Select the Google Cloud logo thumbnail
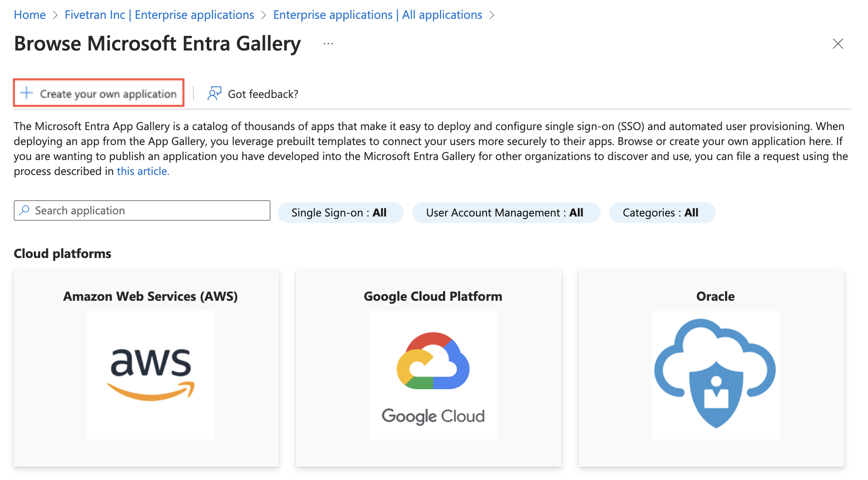 pos(433,375)
